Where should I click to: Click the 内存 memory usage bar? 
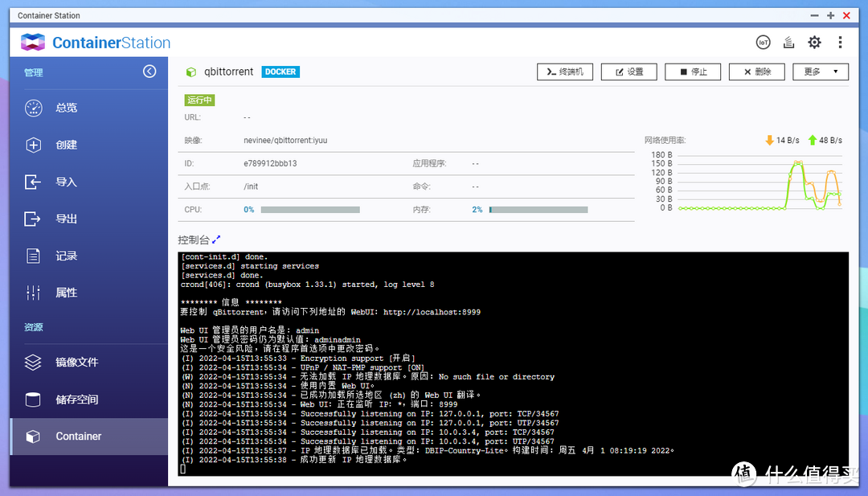pyautogui.click(x=538, y=210)
